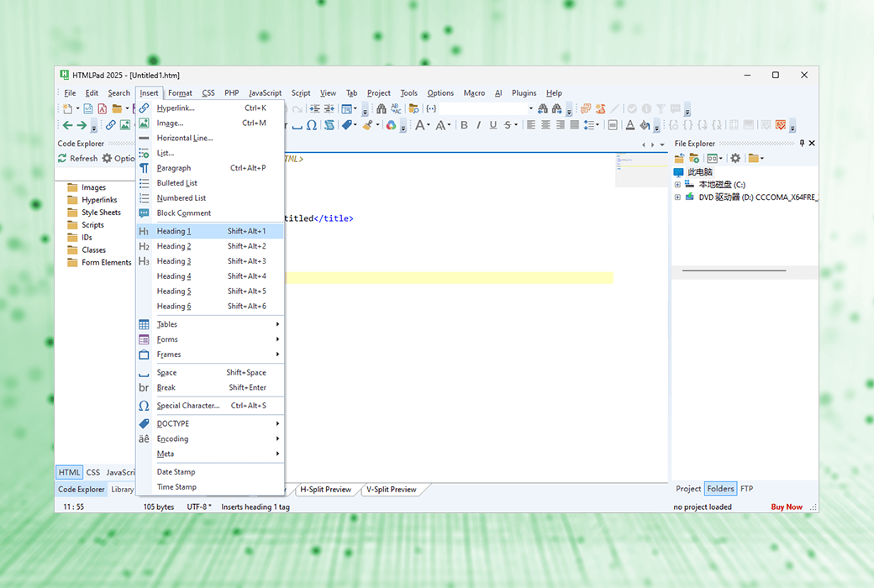Click the green Forward arrow
874x588 pixels.
(82, 125)
